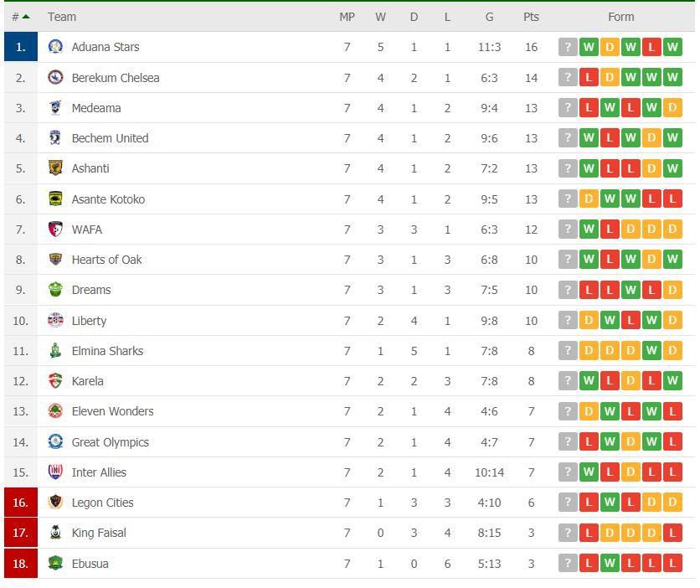Click the Form column header
Image resolution: width=700 pixels, height=588 pixels.
(620, 17)
